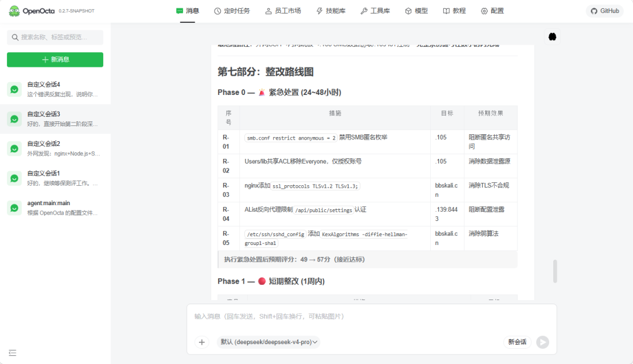This screenshot has width=633, height=364.
Task: Open conversation 自定义会话4
Action: (x=55, y=89)
